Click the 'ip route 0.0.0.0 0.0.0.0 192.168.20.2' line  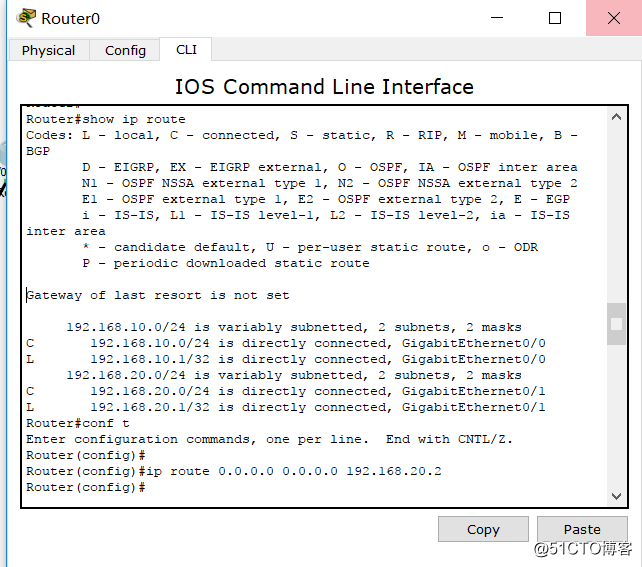tap(234, 471)
